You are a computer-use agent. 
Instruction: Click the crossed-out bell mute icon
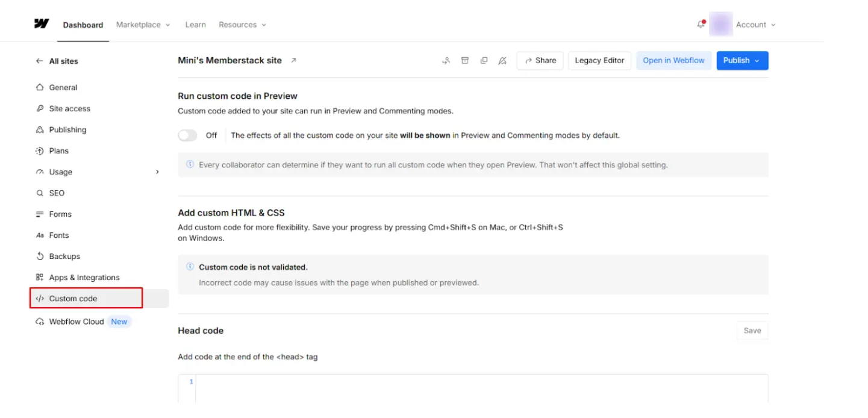(x=502, y=60)
